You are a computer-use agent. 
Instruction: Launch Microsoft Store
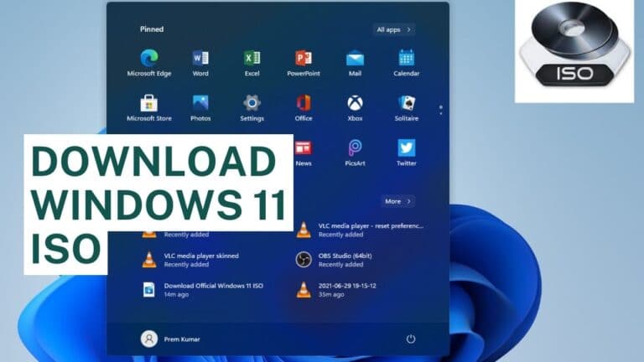click(149, 107)
